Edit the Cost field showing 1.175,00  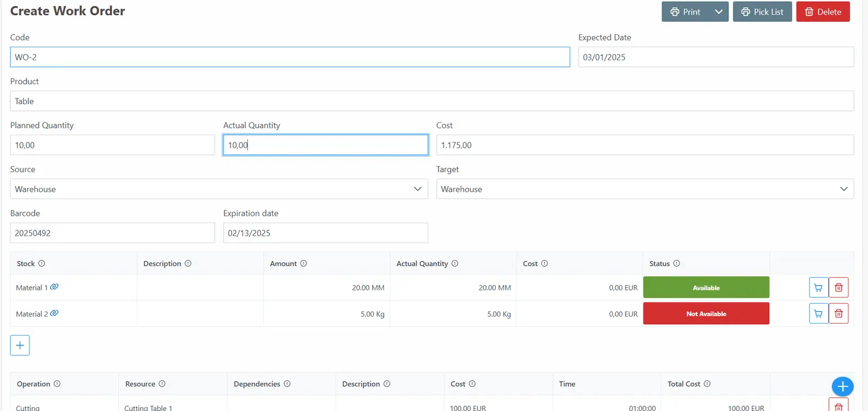coord(645,145)
